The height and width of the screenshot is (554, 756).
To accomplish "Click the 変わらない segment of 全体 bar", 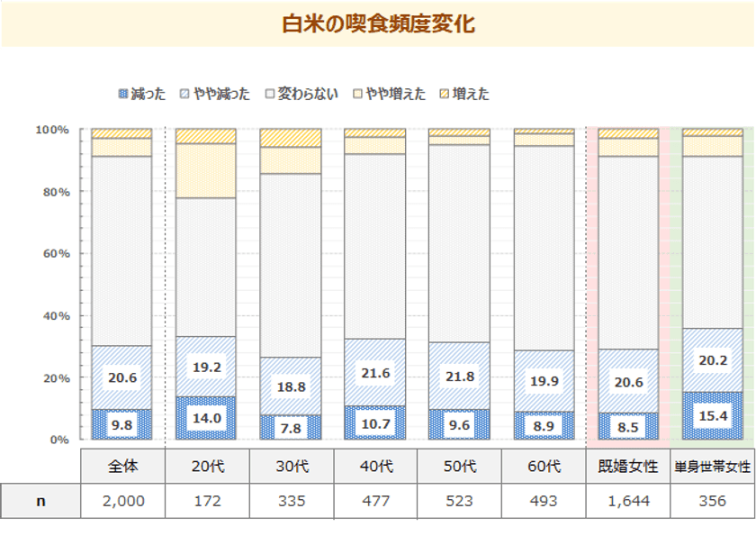I will [122, 251].
